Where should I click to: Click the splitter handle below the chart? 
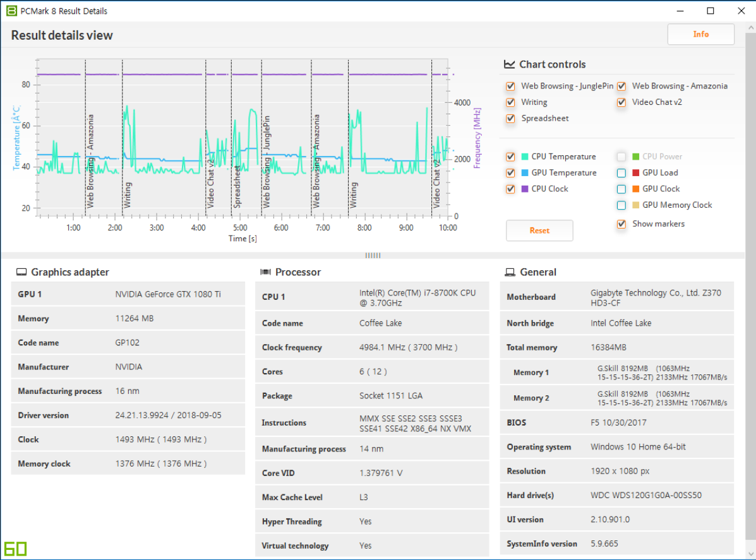click(373, 256)
